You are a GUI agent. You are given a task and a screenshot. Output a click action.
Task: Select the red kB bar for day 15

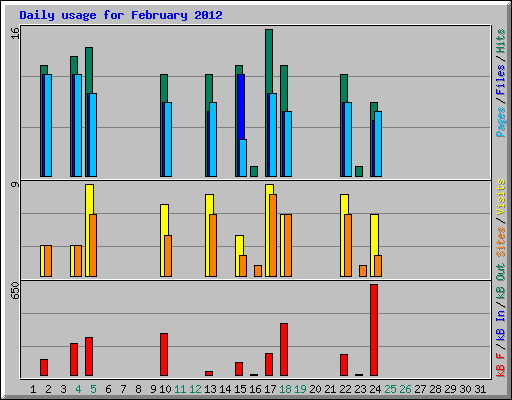point(239,369)
